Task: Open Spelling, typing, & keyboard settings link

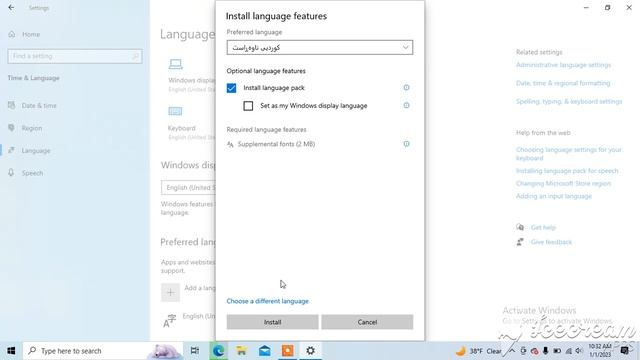Action: [x=569, y=101]
